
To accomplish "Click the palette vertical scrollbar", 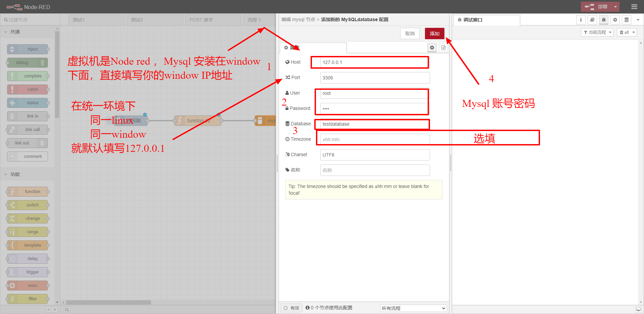I will click(x=57, y=74).
